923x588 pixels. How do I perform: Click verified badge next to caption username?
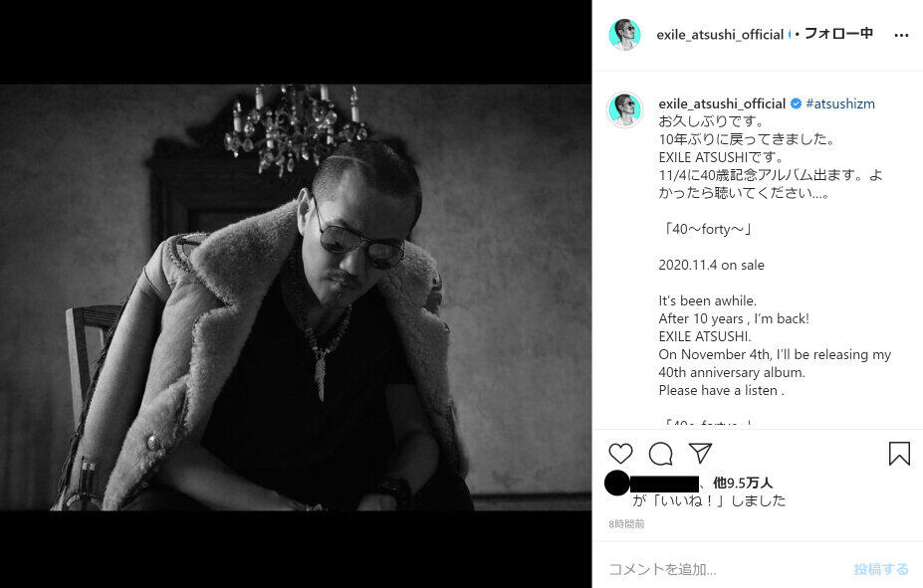click(x=796, y=103)
